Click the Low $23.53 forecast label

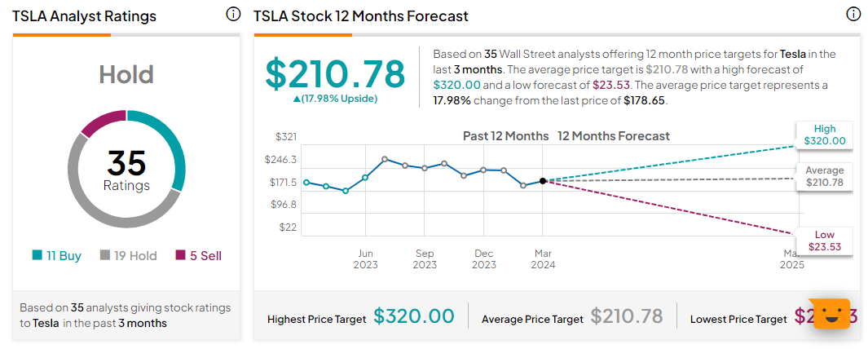coord(825,241)
